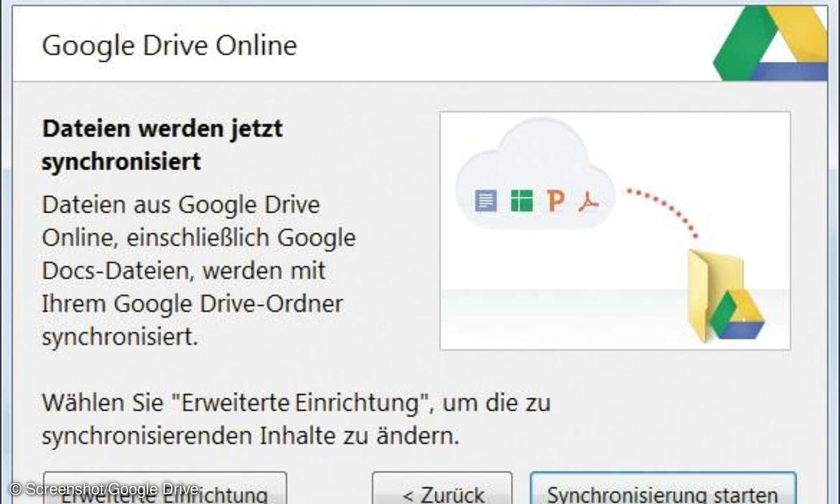Click the blue Docs document icon in cloud

pyautogui.click(x=485, y=201)
